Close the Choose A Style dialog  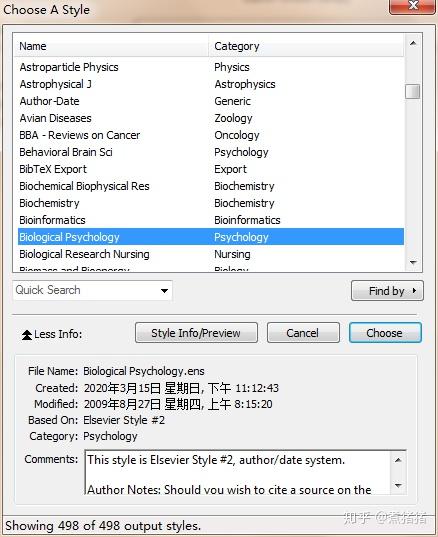point(413,6)
